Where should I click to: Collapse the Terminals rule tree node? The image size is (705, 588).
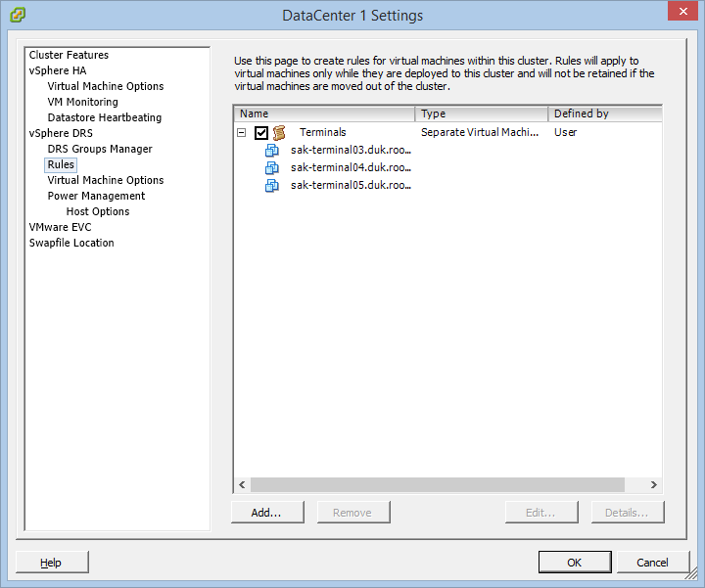[242, 132]
